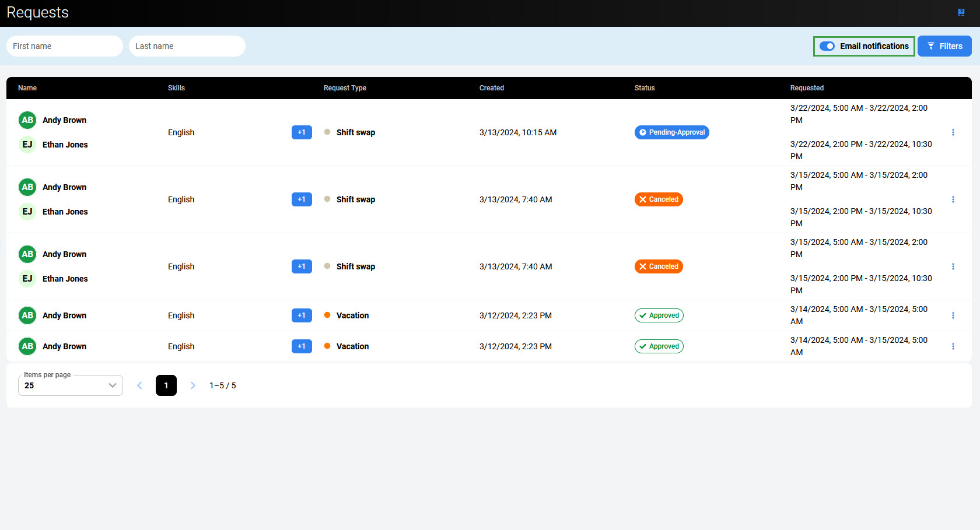Open the Filters panel
Image resolution: width=980 pixels, height=530 pixels.
tap(944, 46)
